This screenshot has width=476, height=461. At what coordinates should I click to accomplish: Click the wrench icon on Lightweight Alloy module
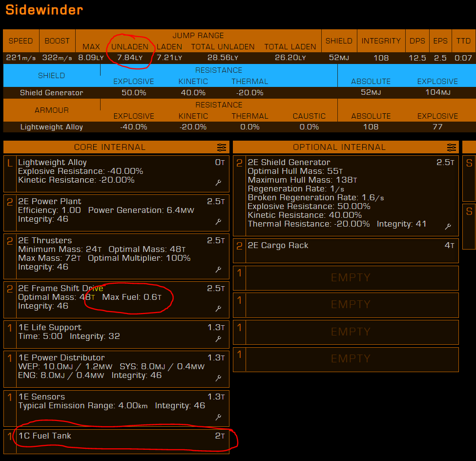(x=218, y=183)
